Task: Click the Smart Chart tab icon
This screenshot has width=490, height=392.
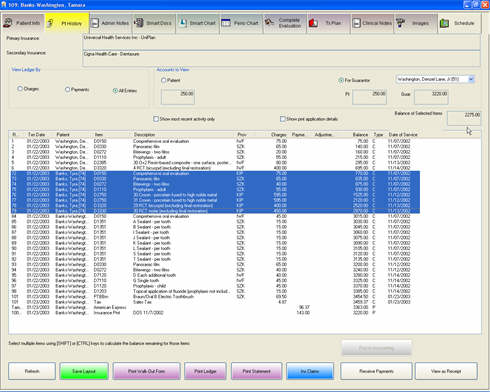Action: (183, 23)
